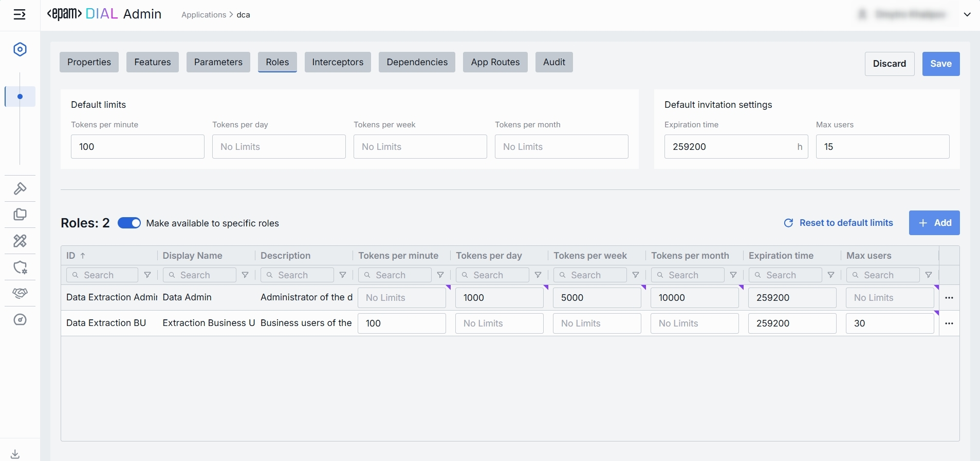This screenshot has height=461, width=980.
Task: Click the Add role button
Action: 934,223
